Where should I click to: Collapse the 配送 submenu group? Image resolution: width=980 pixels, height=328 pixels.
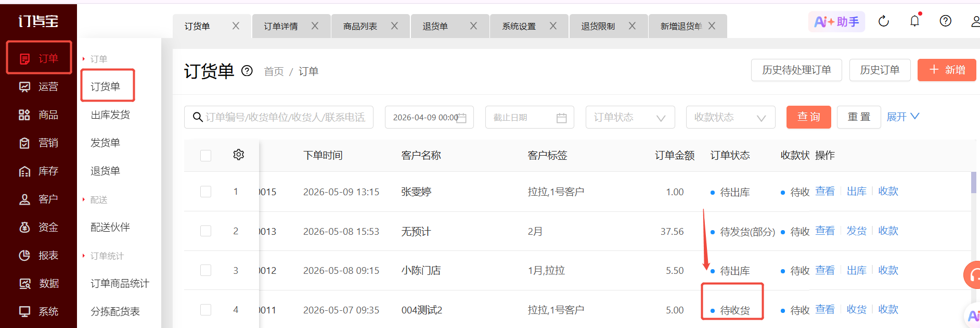tap(95, 199)
